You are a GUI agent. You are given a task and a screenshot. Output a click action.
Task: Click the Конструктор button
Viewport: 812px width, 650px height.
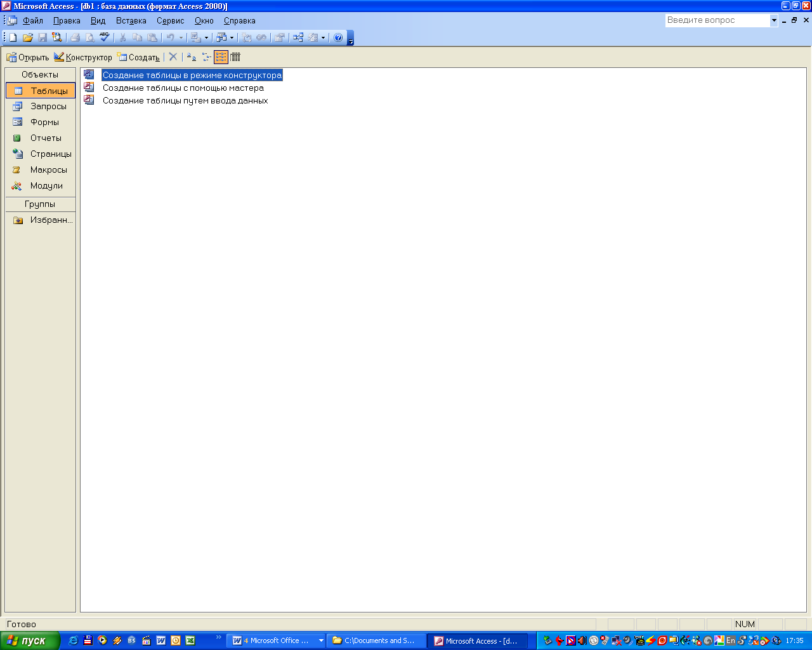83,57
